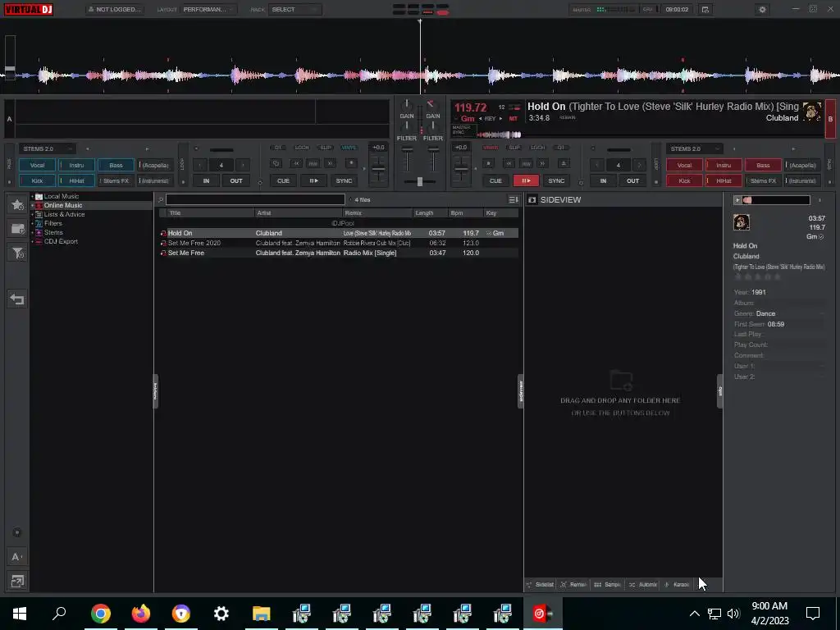Click the font size 'A' icon in sidebar
The height and width of the screenshot is (630, 840).
[17, 557]
